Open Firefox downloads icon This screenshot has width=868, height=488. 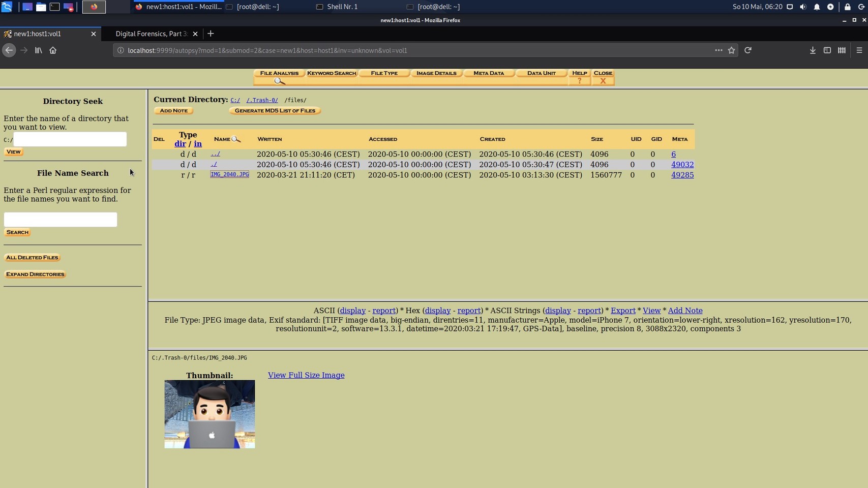813,50
